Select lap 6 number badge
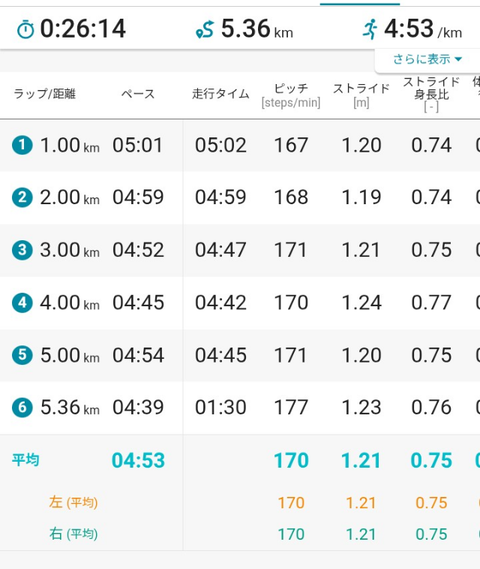The image size is (480, 569). pyautogui.click(x=22, y=407)
